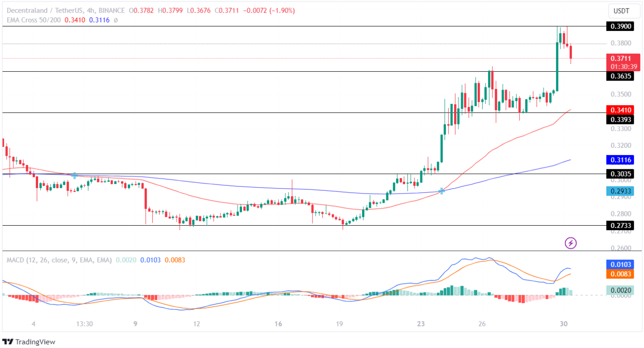The height and width of the screenshot is (348, 644).
Task: Click the ø symbol in EMA Cross legend
Action: tap(116, 20)
